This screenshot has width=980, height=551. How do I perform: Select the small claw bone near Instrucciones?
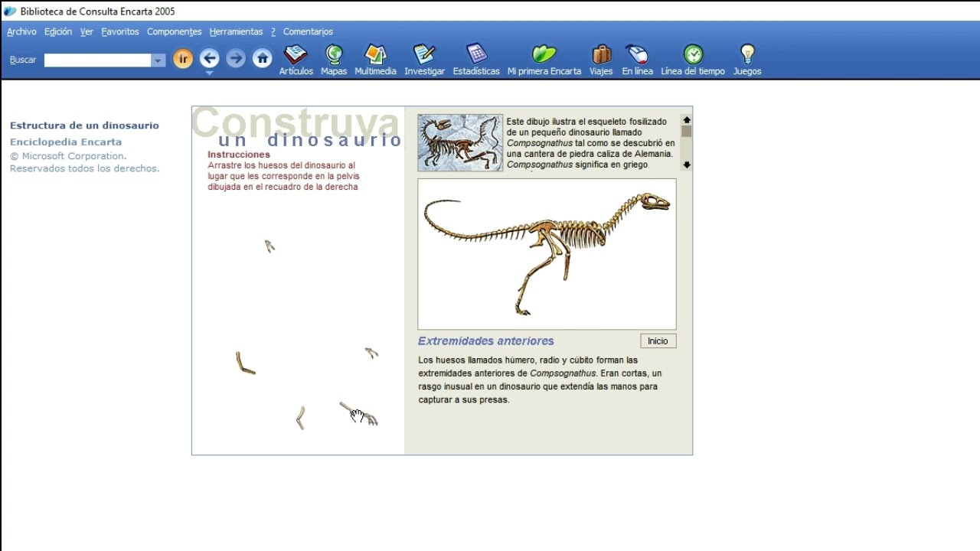click(x=269, y=246)
